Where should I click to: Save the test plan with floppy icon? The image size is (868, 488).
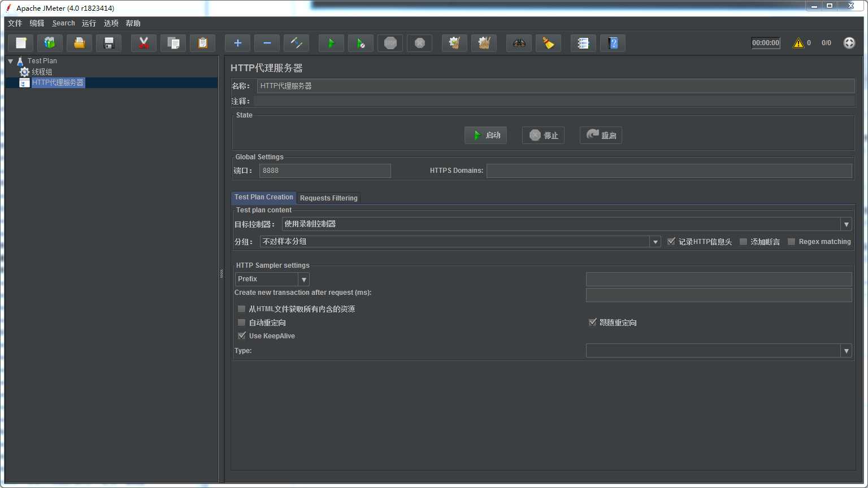(109, 43)
